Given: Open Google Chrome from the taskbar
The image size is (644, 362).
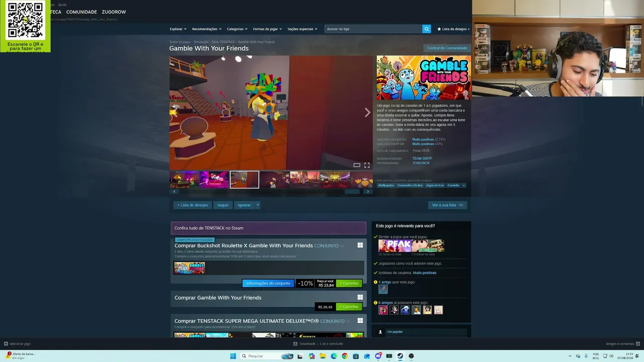Looking at the screenshot, I should (345, 356).
